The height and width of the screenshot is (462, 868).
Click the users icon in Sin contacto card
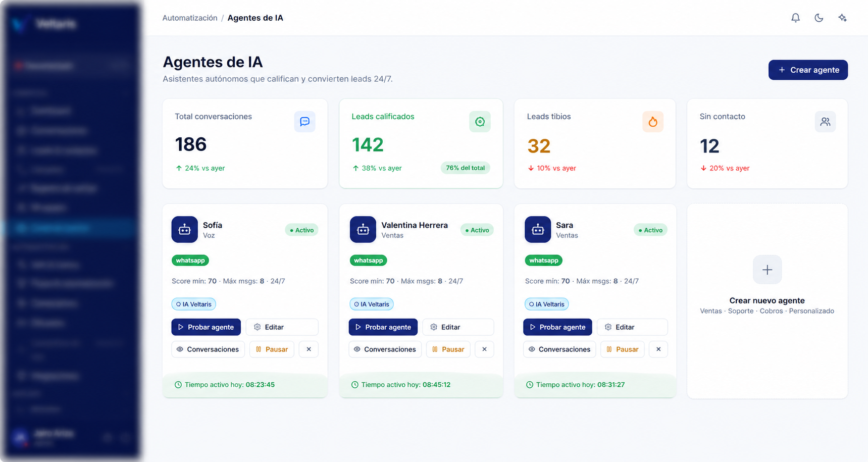click(x=825, y=122)
